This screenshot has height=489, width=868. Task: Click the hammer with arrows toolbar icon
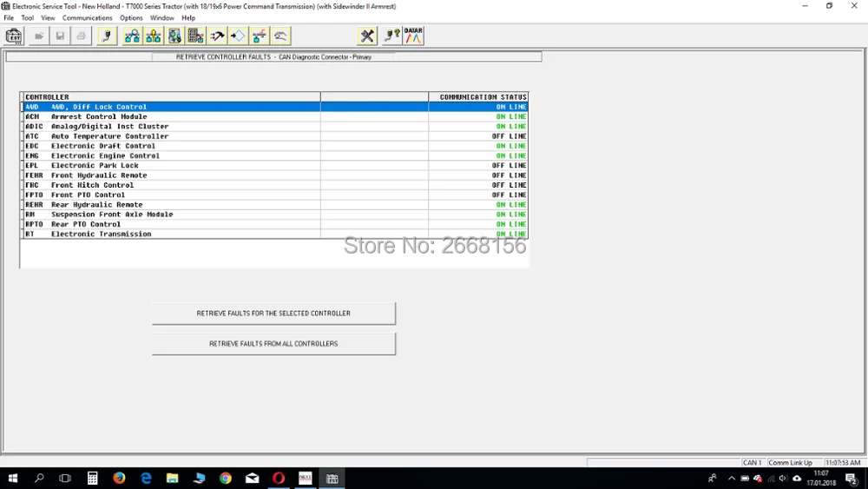click(x=217, y=36)
